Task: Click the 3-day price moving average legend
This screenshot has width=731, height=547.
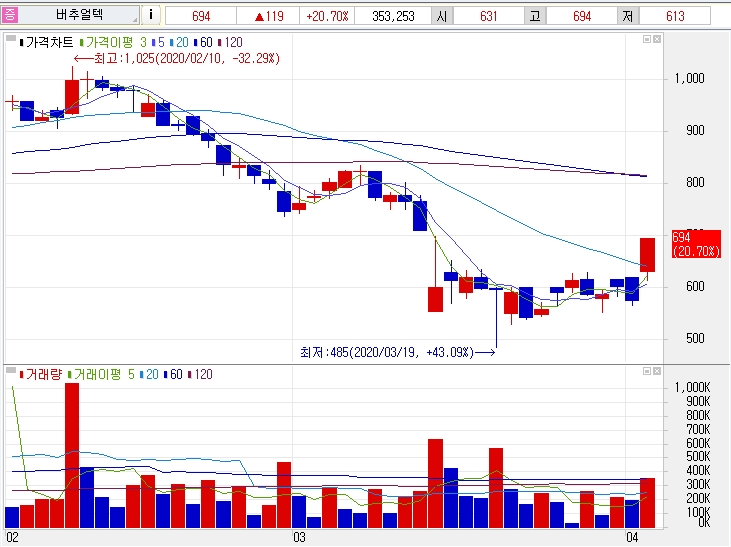Action: (144, 42)
